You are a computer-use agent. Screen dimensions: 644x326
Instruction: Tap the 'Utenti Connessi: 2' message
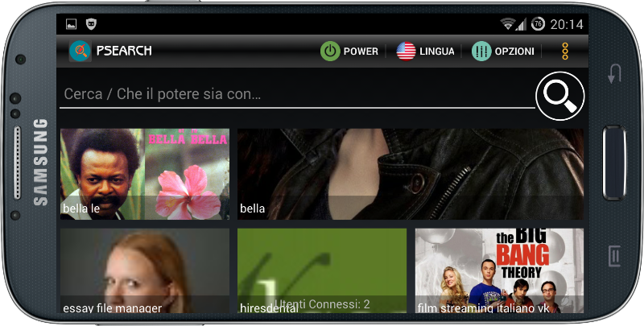[322, 304]
